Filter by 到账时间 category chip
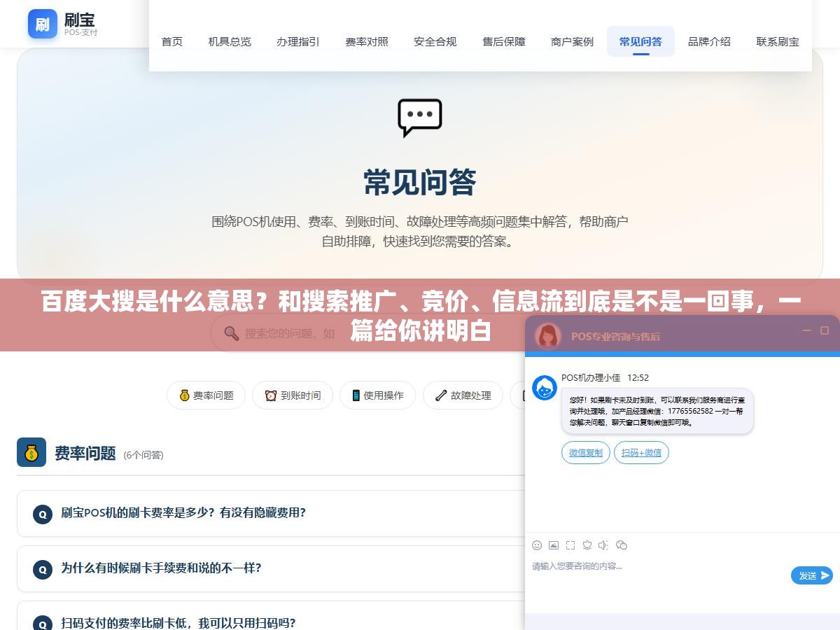This screenshot has width=840, height=630. click(293, 395)
